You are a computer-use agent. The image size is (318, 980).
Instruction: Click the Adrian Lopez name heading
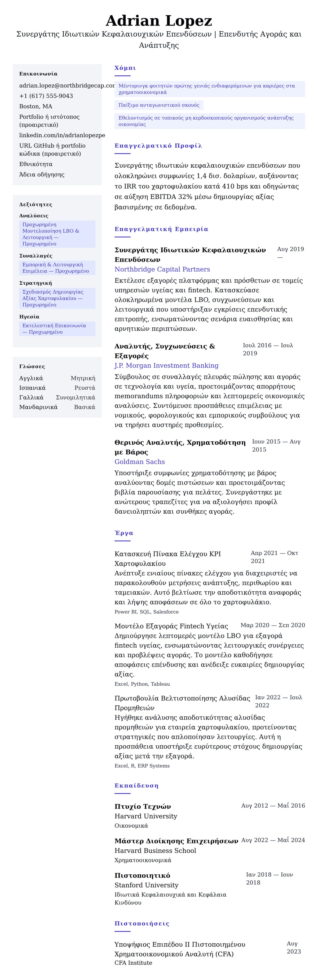click(x=159, y=20)
